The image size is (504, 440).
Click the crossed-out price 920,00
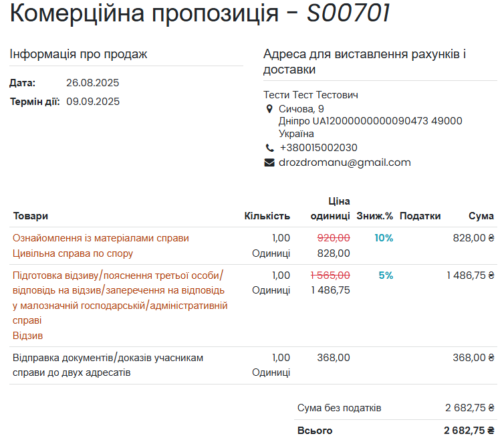pyautogui.click(x=334, y=238)
